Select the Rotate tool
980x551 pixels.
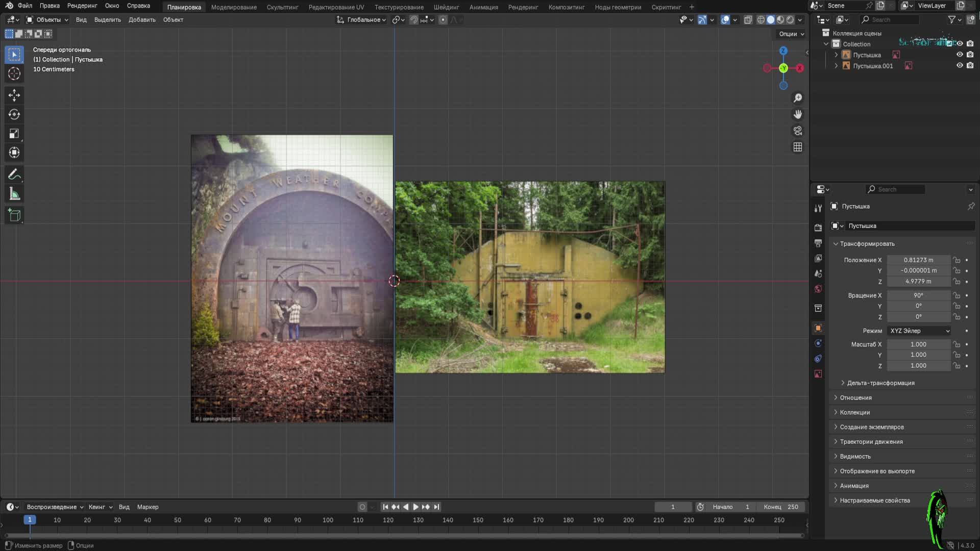[x=14, y=114]
